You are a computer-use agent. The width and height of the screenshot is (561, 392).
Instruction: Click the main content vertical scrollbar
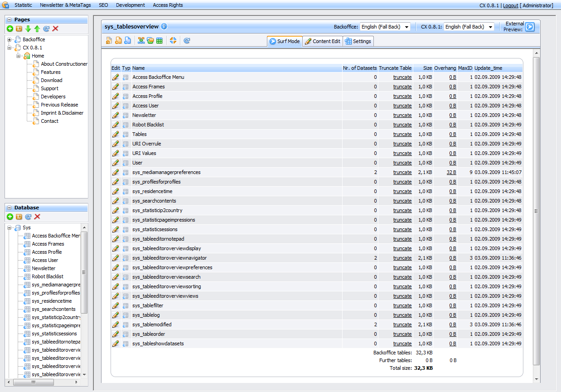point(537,211)
